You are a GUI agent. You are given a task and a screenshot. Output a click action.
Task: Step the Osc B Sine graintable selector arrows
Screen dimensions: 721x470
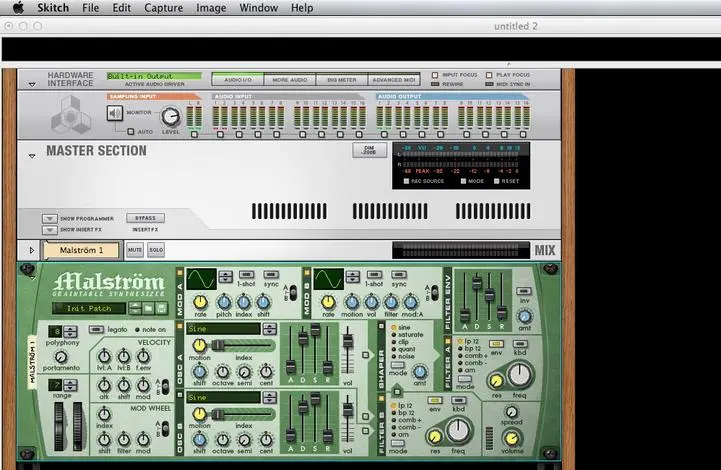click(269, 397)
